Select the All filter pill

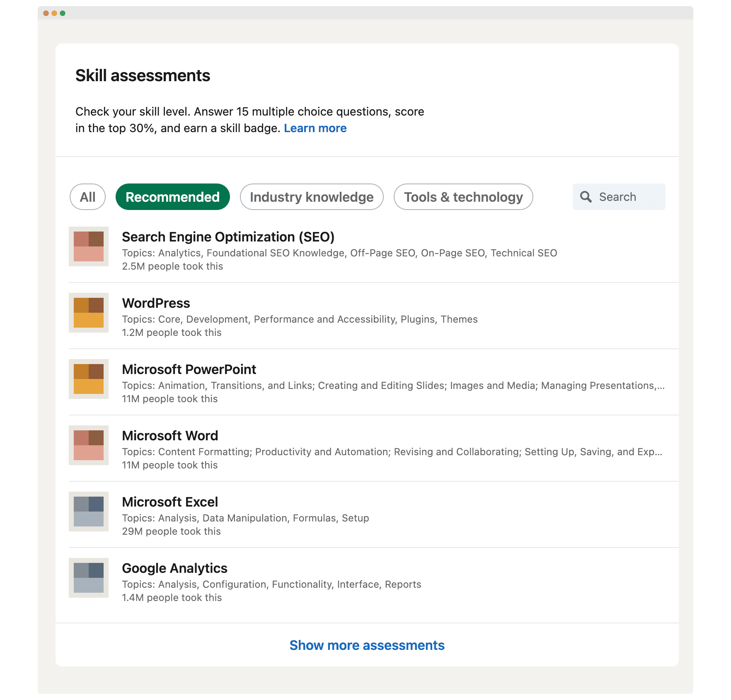click(87, 197)
